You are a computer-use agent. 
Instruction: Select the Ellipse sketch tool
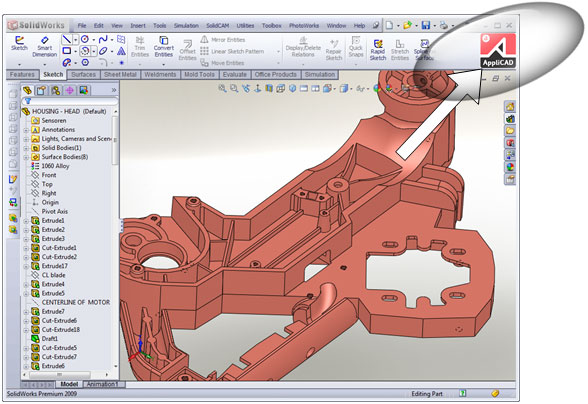pyautogui.click(x=103, y=51)
